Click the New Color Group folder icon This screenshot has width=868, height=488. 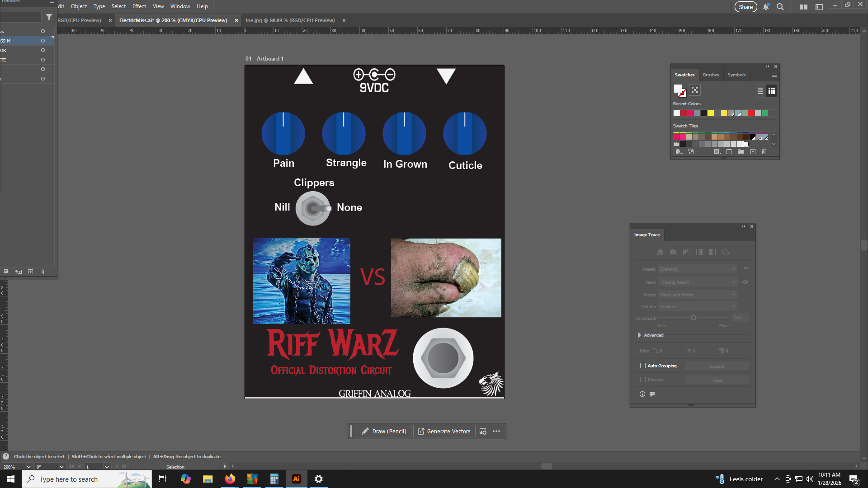tap(741, 152)
